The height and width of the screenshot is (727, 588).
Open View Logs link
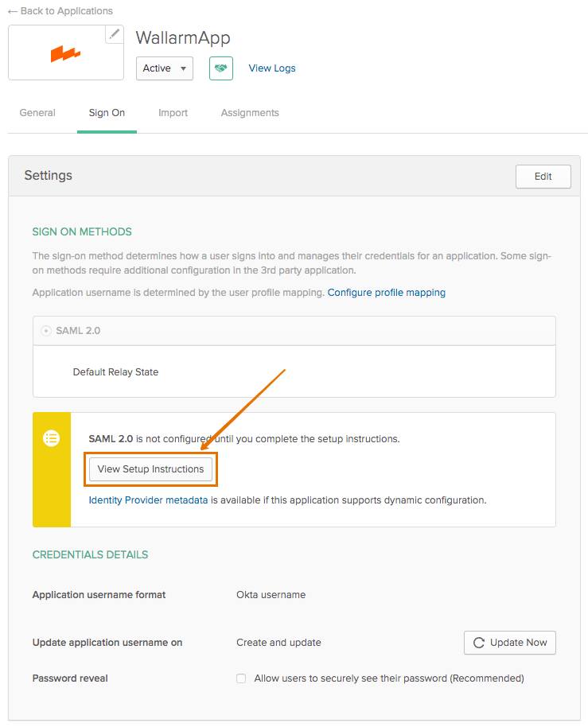coord(272,68)
